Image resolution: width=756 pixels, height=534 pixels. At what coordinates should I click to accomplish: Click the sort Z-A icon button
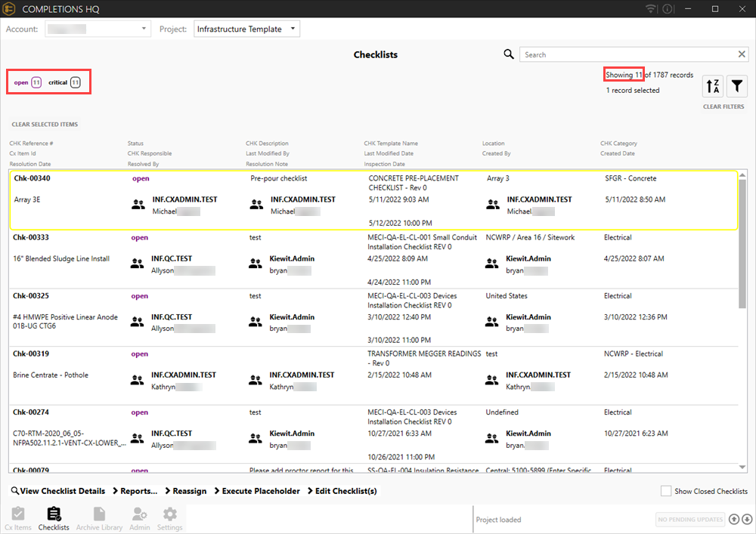[713, 87]
